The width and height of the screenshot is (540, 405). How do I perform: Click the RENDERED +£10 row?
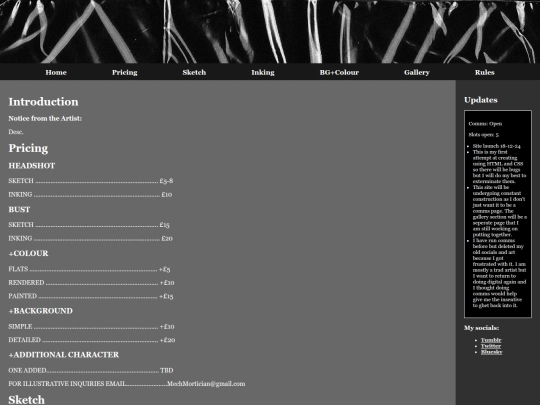pyautogui.click(x=91, y=283)
